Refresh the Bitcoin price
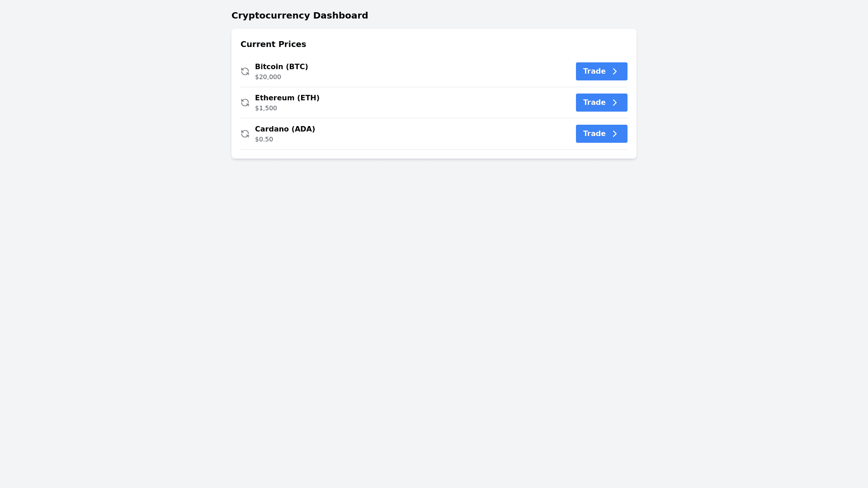The width and height of the screenshot is (868, 488). click(245, 71)
